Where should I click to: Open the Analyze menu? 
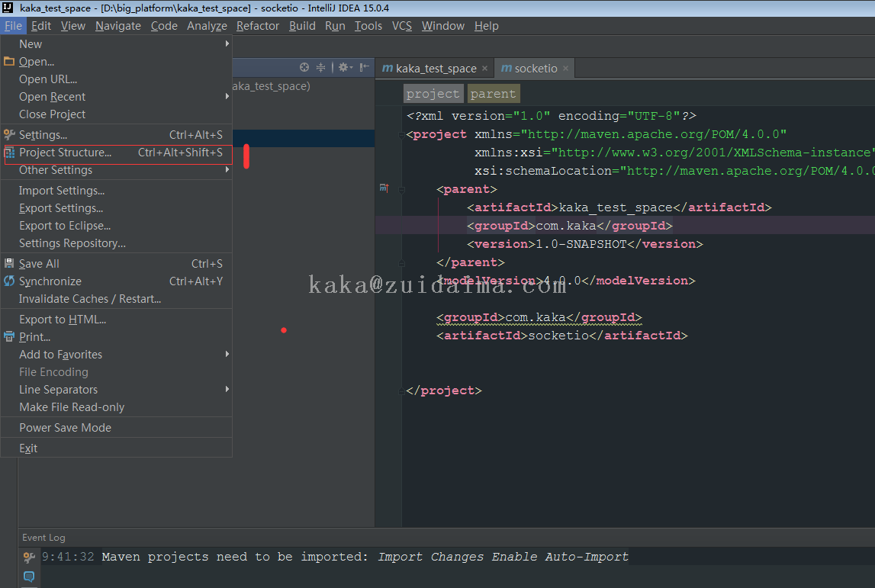[207, 26]
